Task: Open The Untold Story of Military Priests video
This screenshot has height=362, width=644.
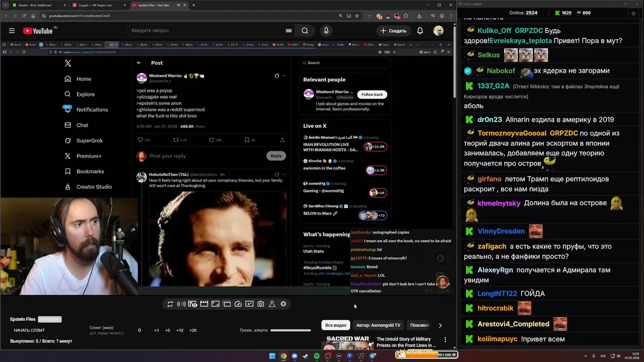Action: pyautogui.click(x=407, y=342)
